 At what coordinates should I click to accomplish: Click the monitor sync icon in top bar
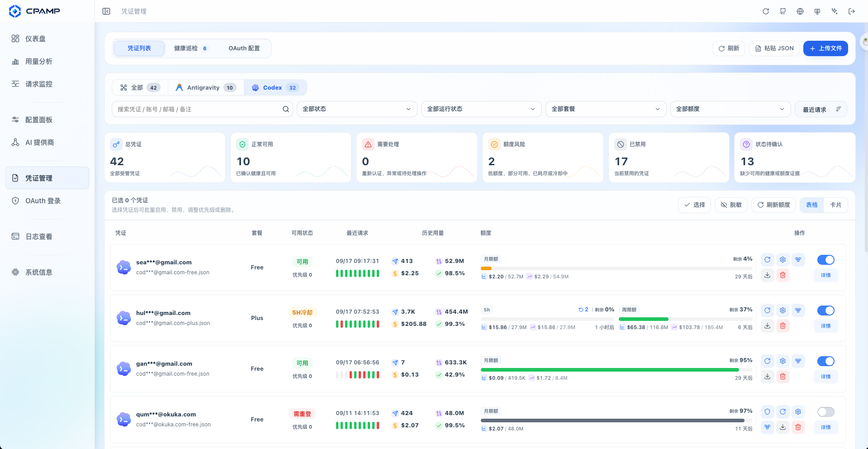click(x=817, y=11)
